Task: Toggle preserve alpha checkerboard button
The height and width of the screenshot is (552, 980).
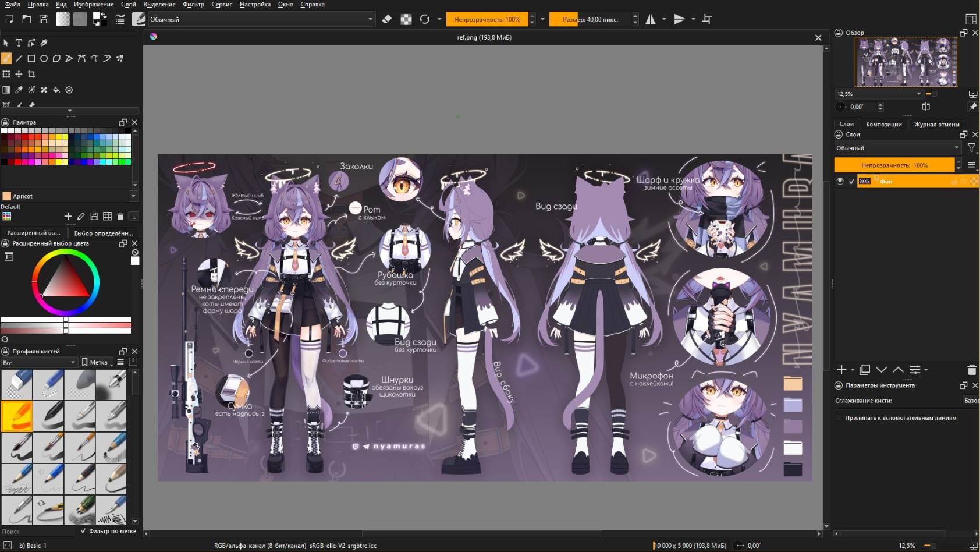Action: click(x=406, y=19)
